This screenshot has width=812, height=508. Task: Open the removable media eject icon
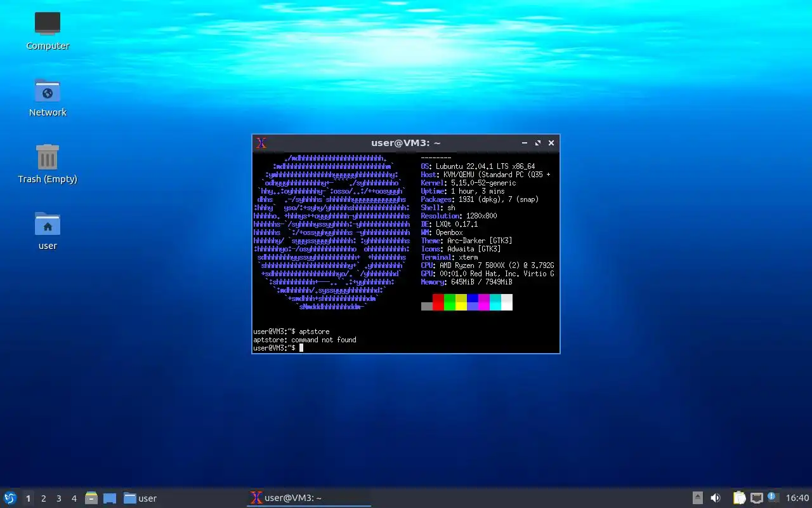point(697,498)
